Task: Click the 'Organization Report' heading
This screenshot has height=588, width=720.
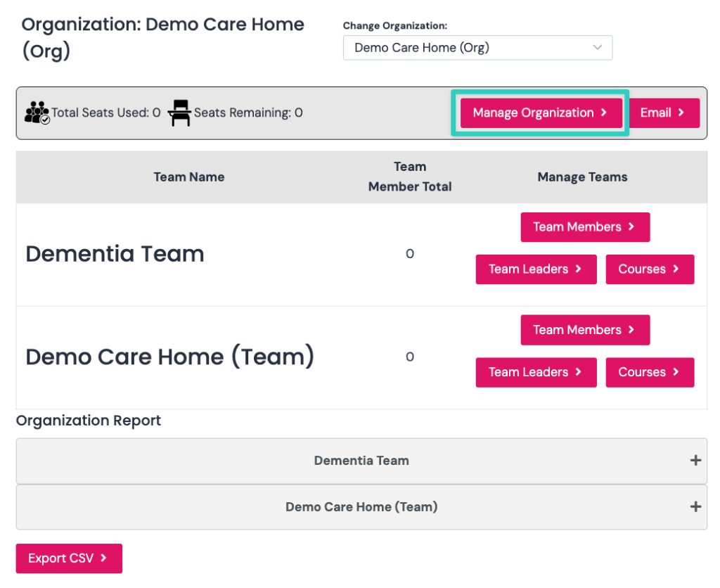Action: [89, 421]
